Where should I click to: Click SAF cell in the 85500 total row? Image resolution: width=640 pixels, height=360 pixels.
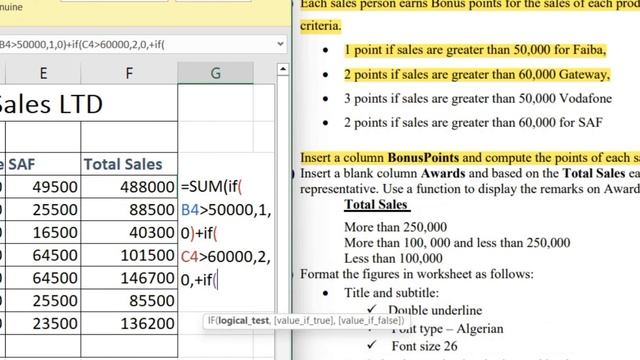pos(43,301)
